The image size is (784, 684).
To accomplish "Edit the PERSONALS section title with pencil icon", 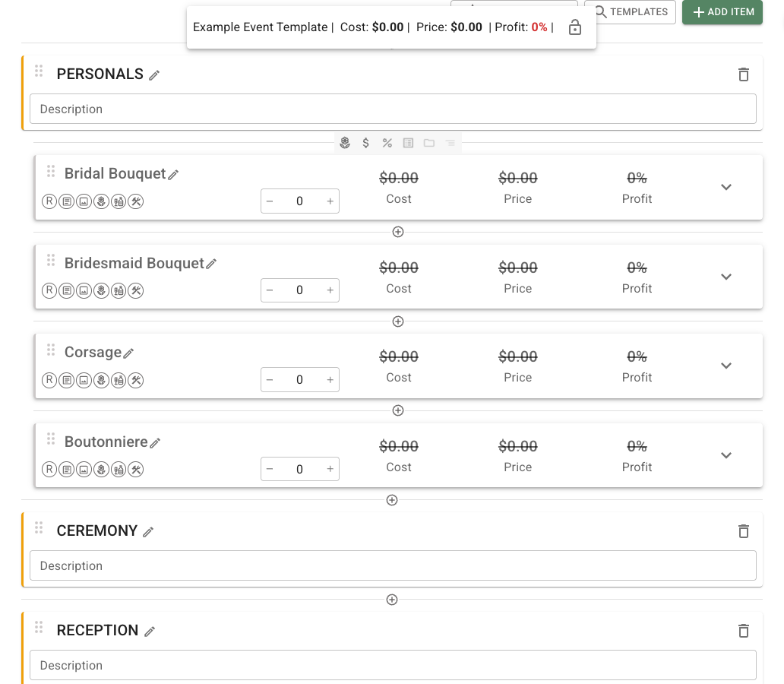I will (154, 75).
